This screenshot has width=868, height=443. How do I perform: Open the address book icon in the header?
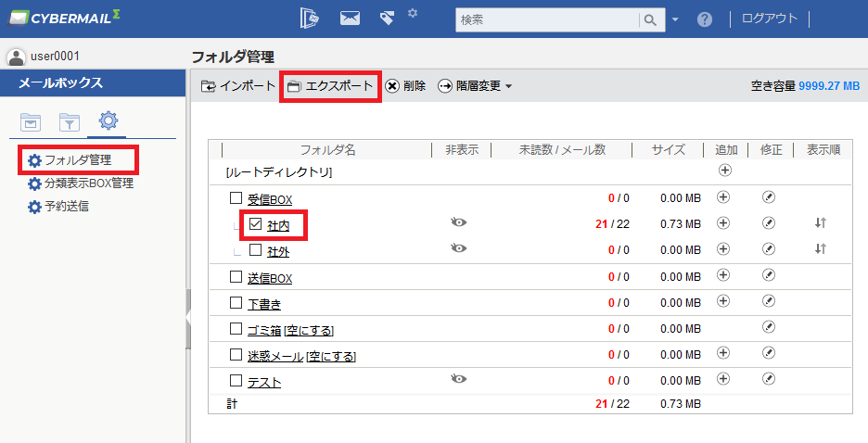pos(310,19)
